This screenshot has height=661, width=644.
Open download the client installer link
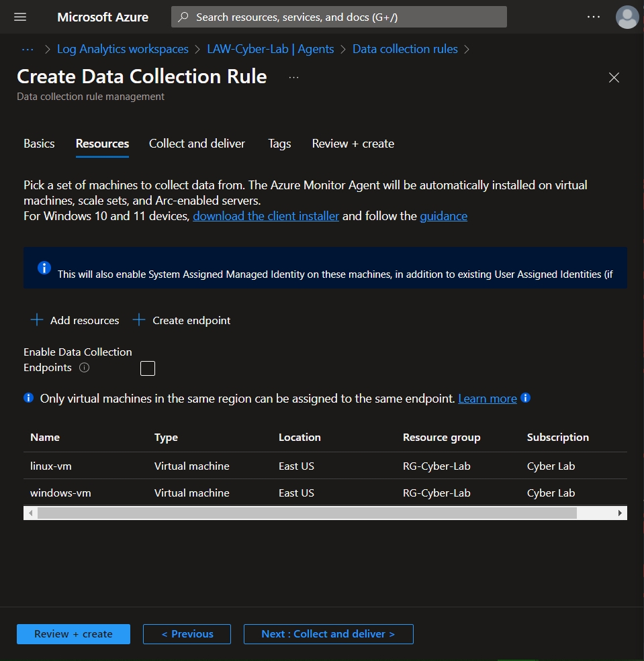pyautogui.click(x=266, y=216)
